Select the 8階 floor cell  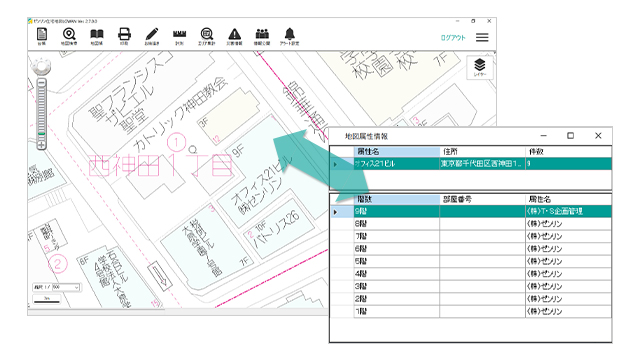tap(397, 224)
